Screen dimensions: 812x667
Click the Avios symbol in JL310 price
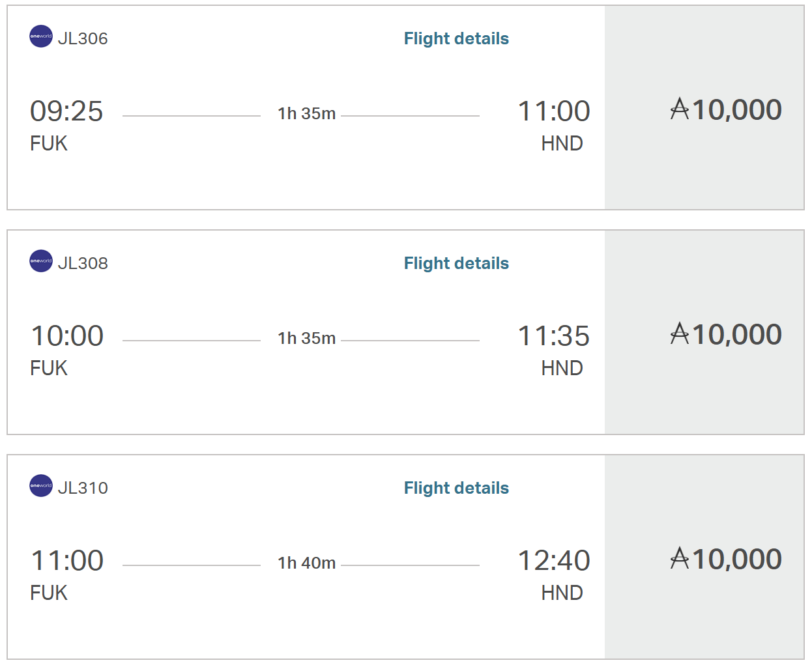[680, 558]
